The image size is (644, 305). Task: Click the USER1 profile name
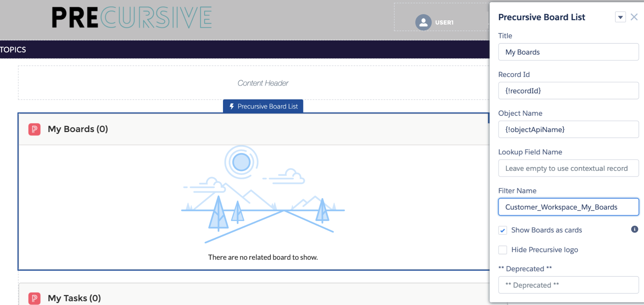click(x=444, y=22)
